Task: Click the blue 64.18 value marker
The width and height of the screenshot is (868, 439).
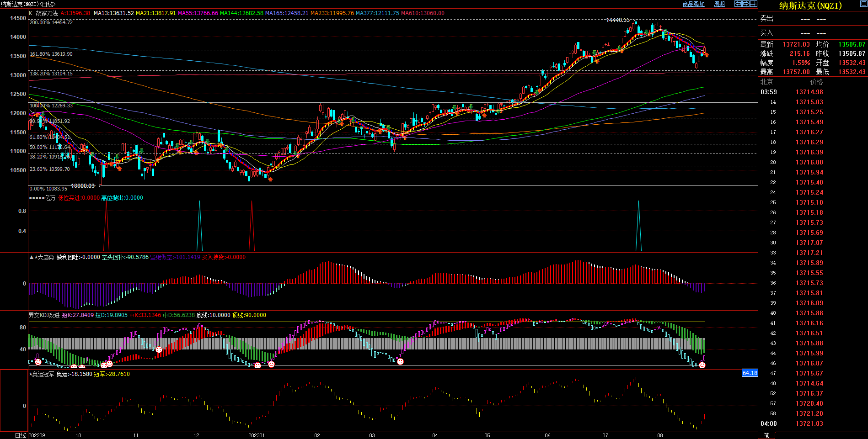Action: [750, 373]
